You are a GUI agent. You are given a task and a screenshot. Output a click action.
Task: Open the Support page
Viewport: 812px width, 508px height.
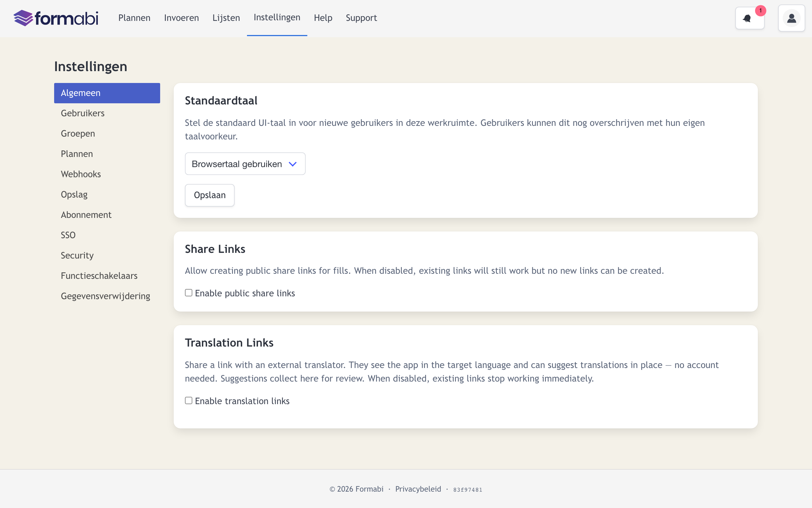click(x=361, y=18)
